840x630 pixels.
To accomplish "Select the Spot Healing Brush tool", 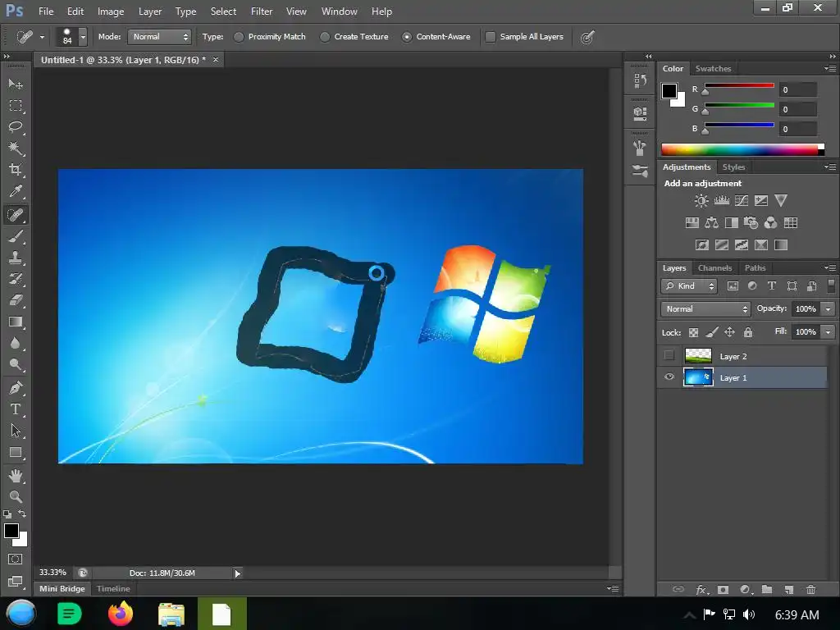I will [x=16, y=215].
